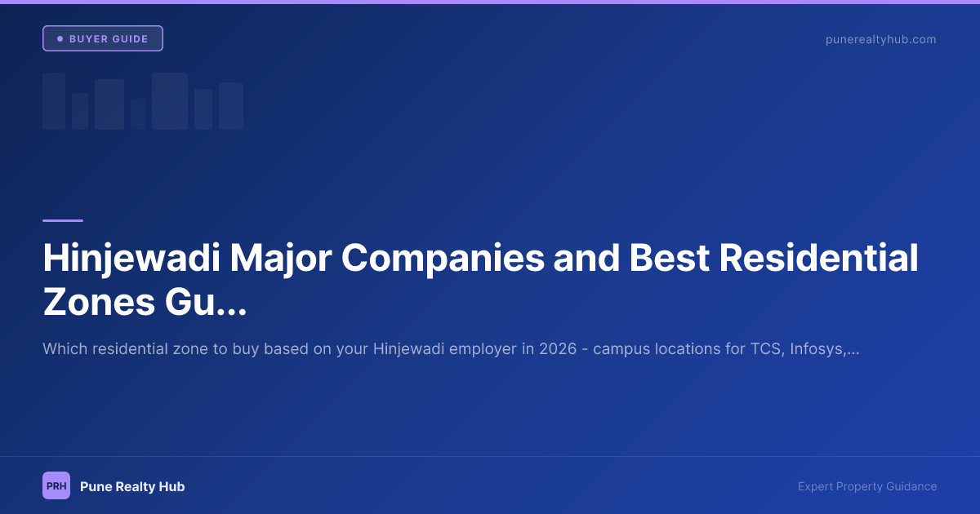Open the punerealtyhub.com link
The width and height of the screenshot is (980, 514).
pyautogui.click(x=881, y=38)
